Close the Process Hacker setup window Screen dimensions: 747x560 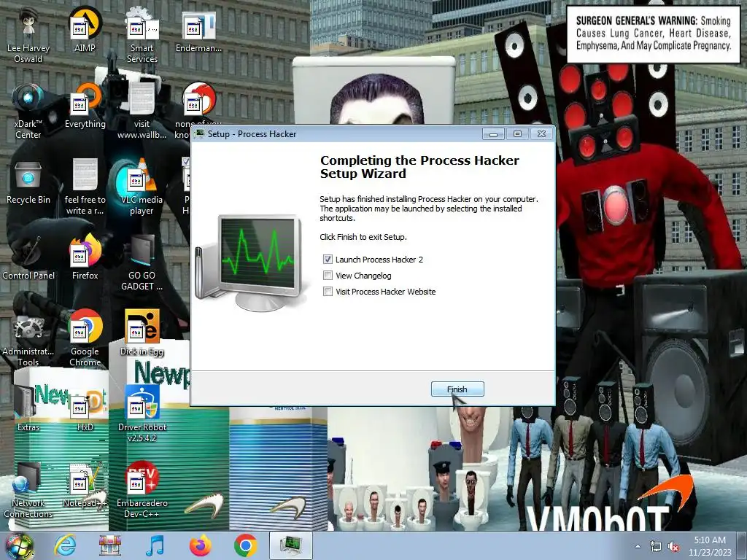[x=541, y=134]
